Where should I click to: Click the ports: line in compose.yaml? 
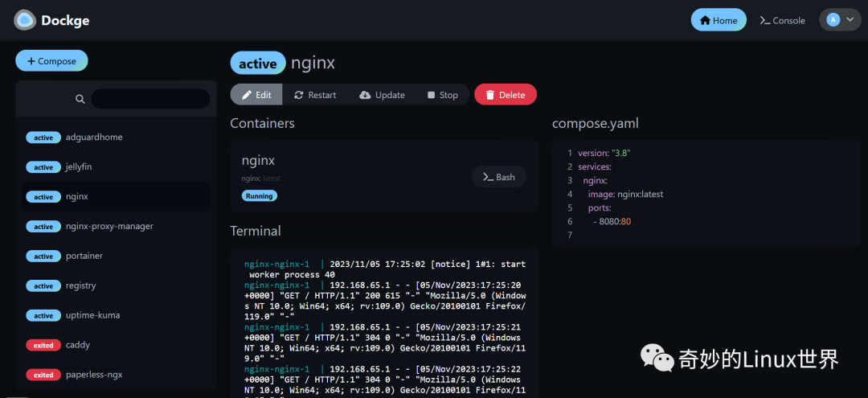coord(600,208)
